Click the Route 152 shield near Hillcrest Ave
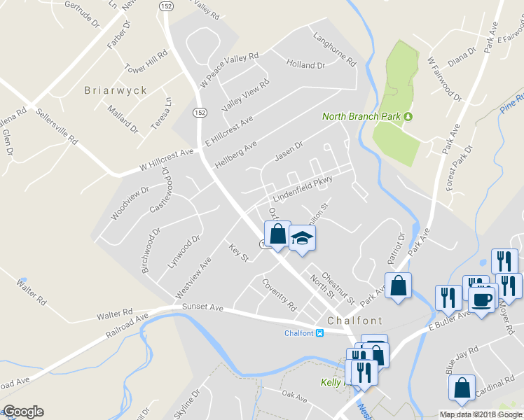This screenshot has width=524, height=420. point(200,113)
